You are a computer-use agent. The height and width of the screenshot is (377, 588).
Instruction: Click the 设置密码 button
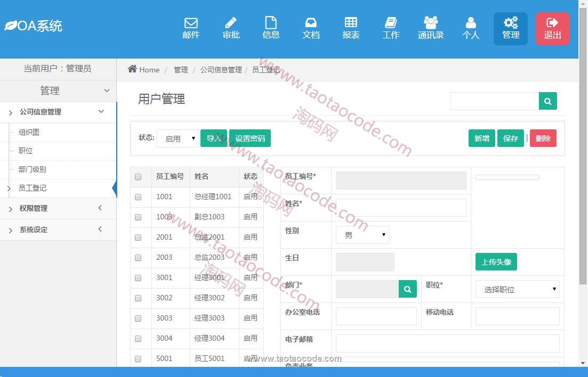coord(250,138)
